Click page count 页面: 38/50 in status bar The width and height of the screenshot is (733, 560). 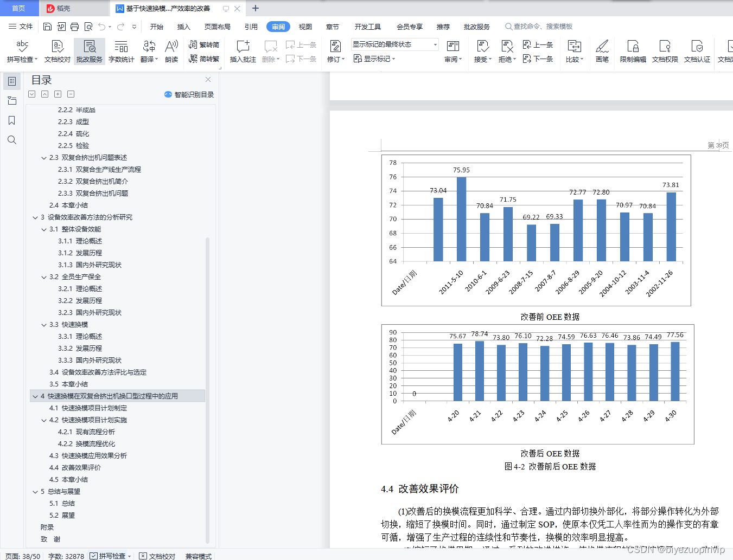[22, 556]
